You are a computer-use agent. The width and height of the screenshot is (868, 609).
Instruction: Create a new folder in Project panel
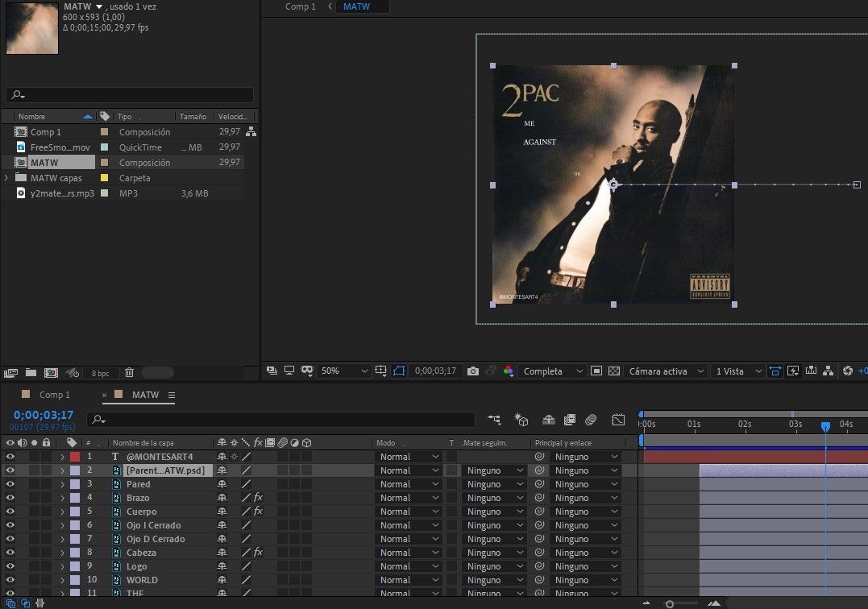(x=31, y=373)
